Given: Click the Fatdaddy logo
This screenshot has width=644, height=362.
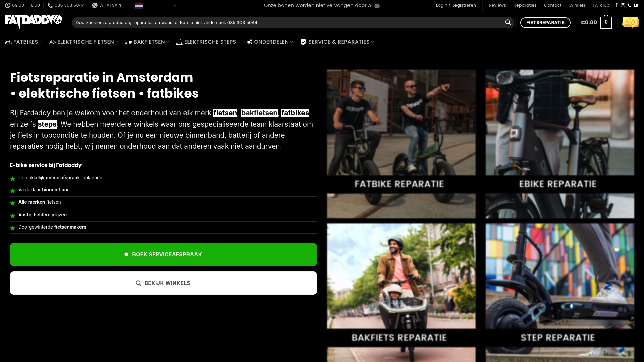Looking at the screenshot, I should click(34, 22).
